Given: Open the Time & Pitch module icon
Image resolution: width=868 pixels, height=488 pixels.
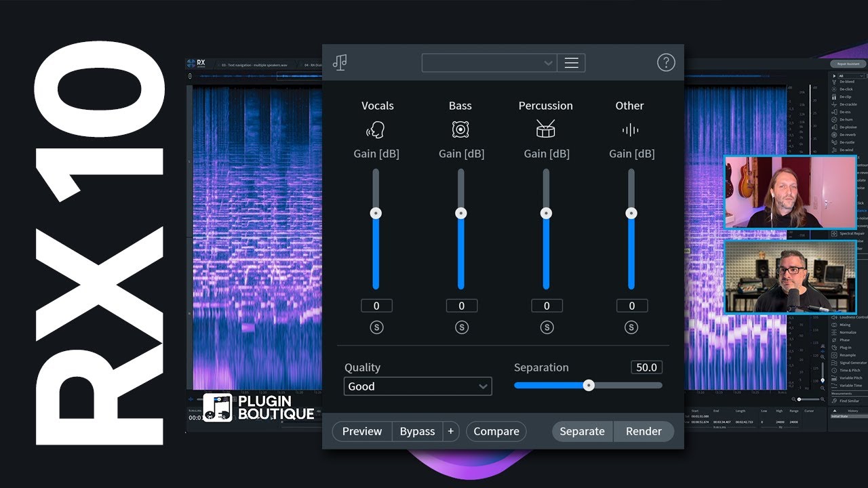Looking at the screenshot, I should point(834,370).
